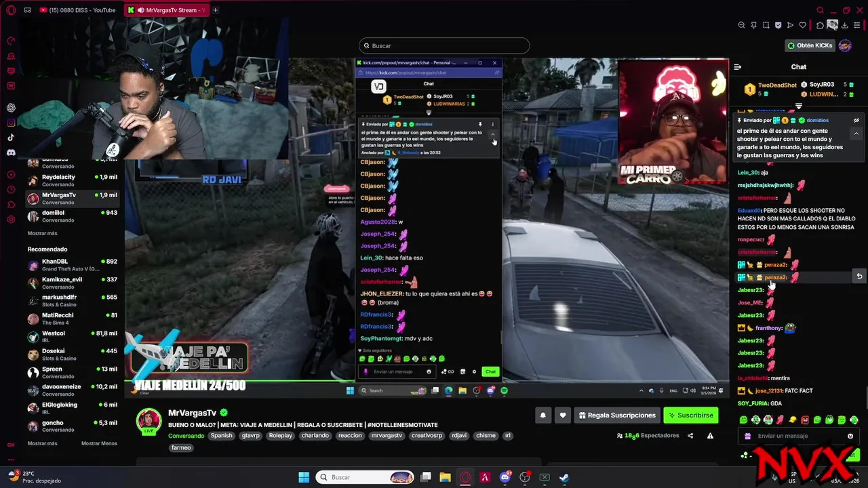
Task: Open ChatGPT in the Opera sidebar
Action: coord(11,108)
